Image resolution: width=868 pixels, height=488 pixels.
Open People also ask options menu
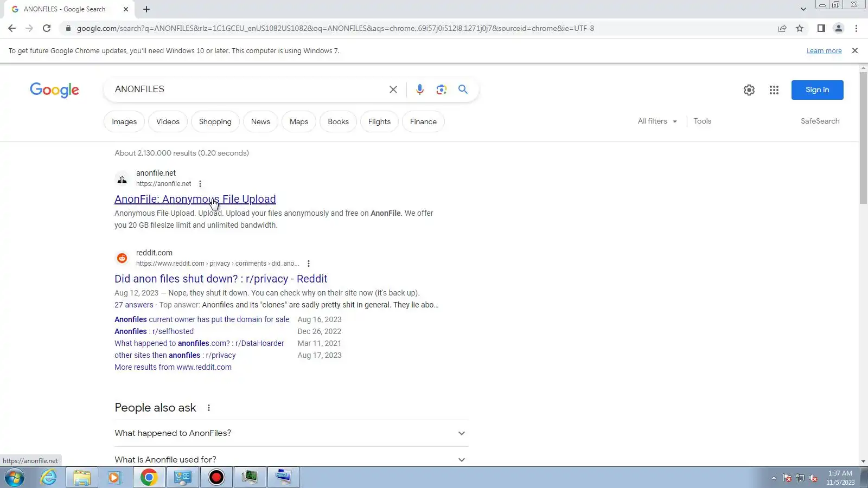click(209, 408)
